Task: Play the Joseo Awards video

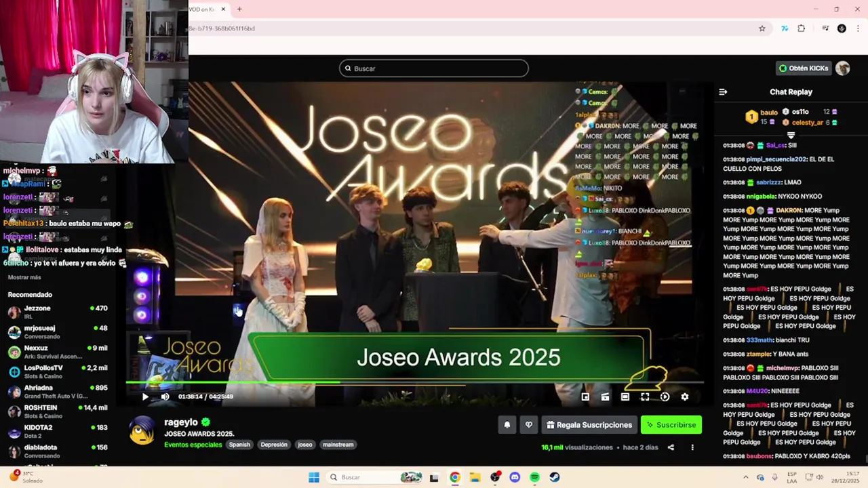Action: pos(145,396)
